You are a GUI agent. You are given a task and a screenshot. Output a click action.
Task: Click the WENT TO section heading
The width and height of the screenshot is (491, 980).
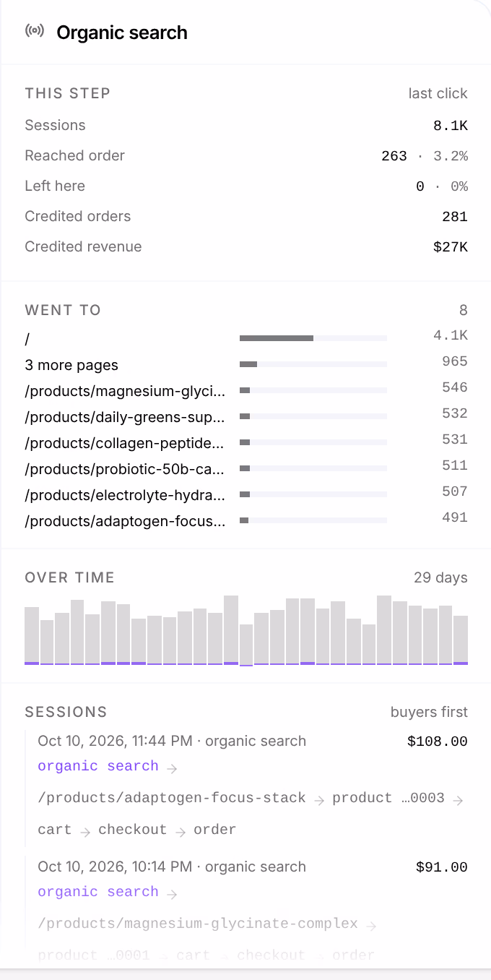point(63,310)
